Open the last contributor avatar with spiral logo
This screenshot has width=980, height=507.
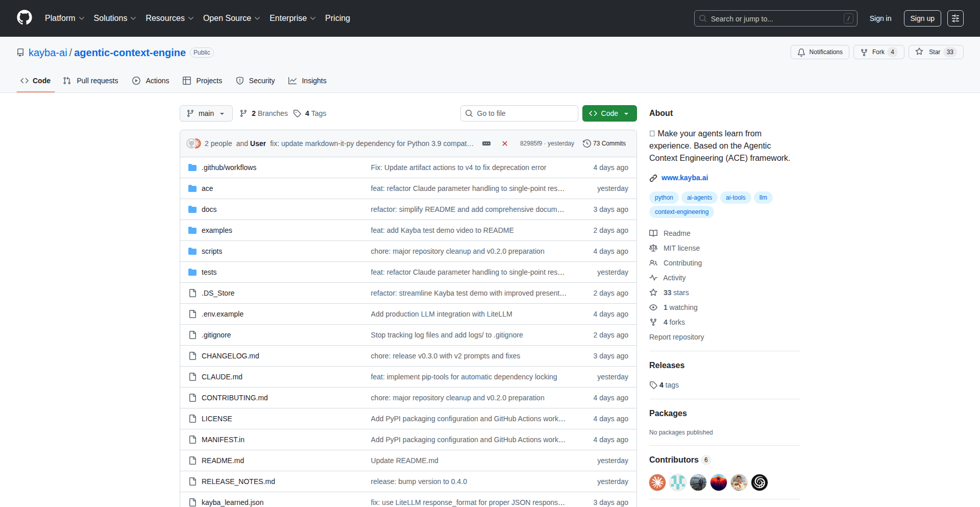pyautogui.click(x=759, y=482)
